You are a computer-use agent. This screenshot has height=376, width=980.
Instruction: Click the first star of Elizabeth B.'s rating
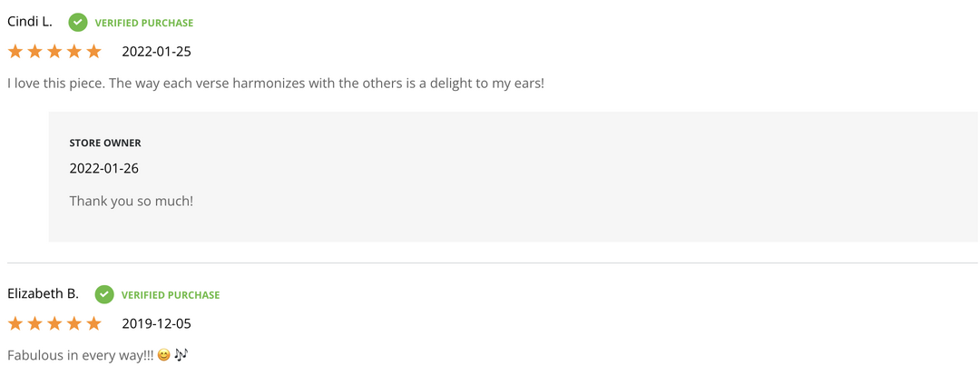[x=15, y=323]
